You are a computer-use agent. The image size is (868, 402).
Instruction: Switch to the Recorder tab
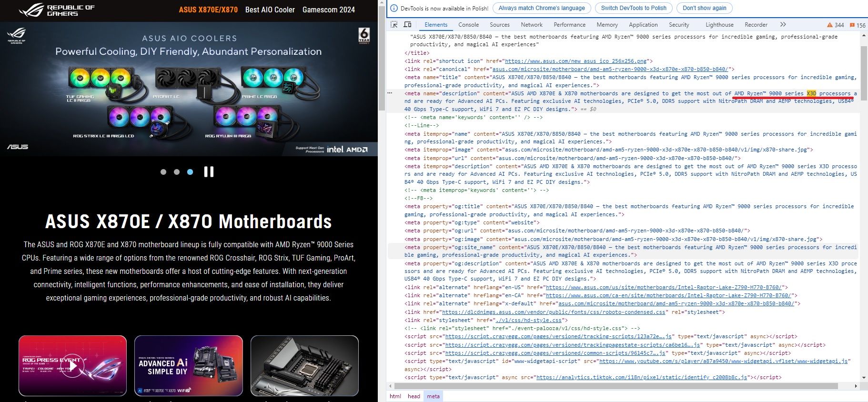point(756,25)
